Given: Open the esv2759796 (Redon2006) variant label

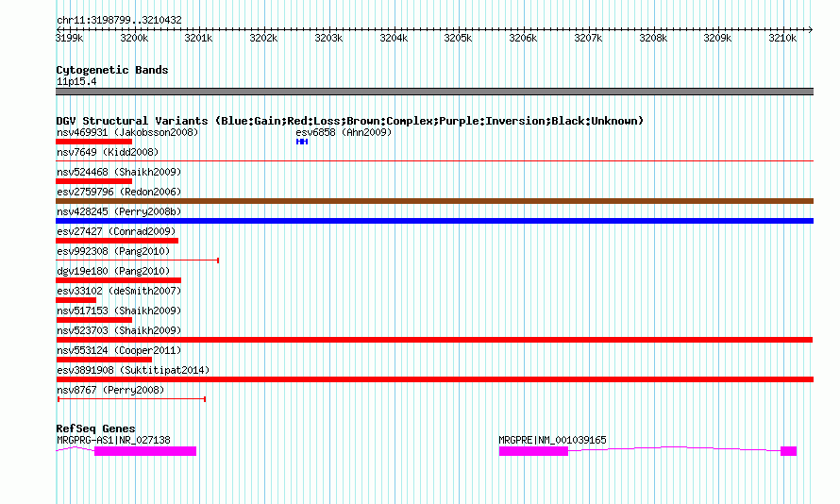Looking at the screenshot, I should 119,192.
